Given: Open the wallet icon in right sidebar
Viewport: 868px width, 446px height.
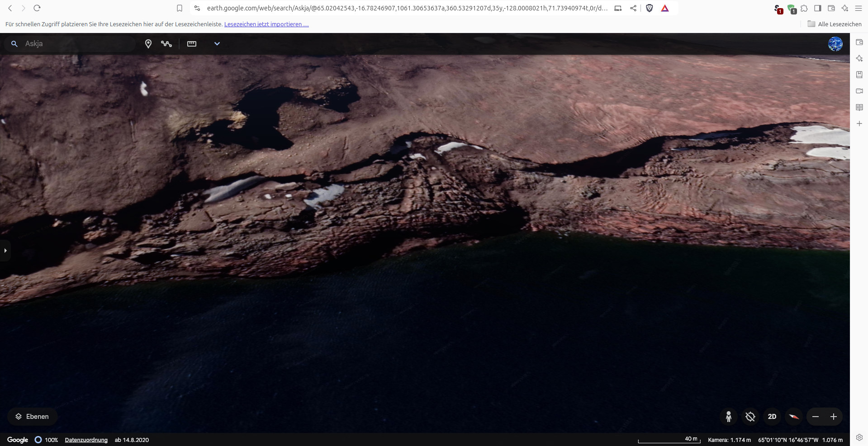Looking at the screenshot, I should pos(859,42).
